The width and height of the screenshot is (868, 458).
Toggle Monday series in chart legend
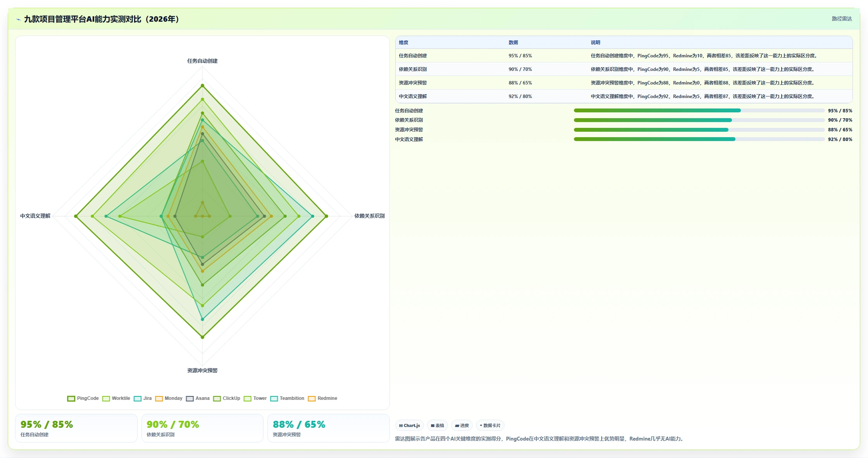[169, 398]
